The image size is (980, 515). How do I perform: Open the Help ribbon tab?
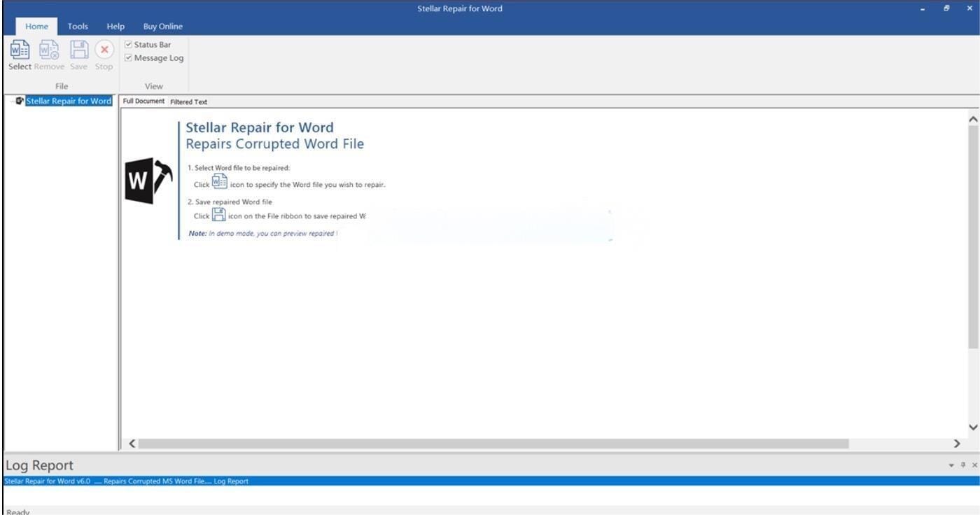(115, 27)
